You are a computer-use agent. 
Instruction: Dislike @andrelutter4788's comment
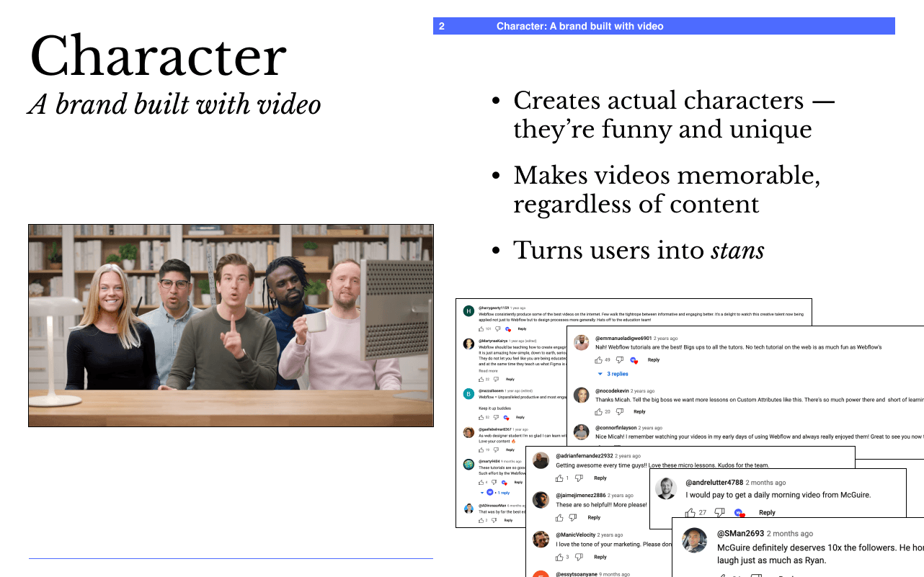719,513
